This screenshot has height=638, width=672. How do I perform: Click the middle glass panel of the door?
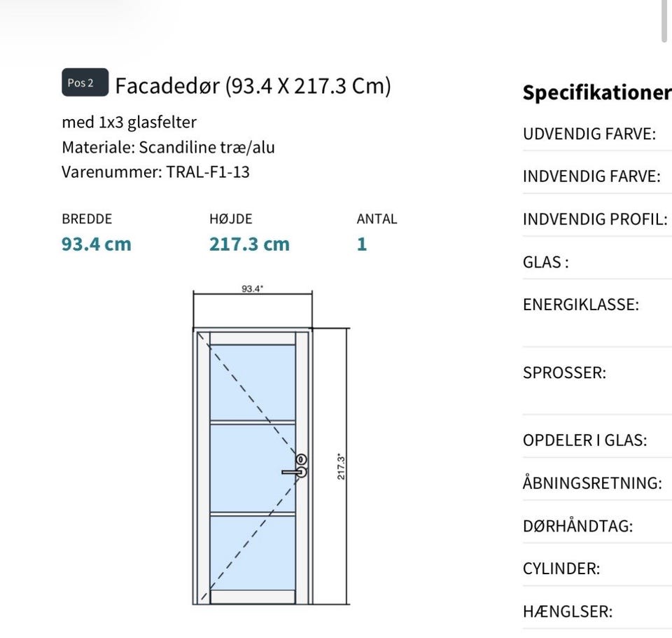click(x=253, y=467)
